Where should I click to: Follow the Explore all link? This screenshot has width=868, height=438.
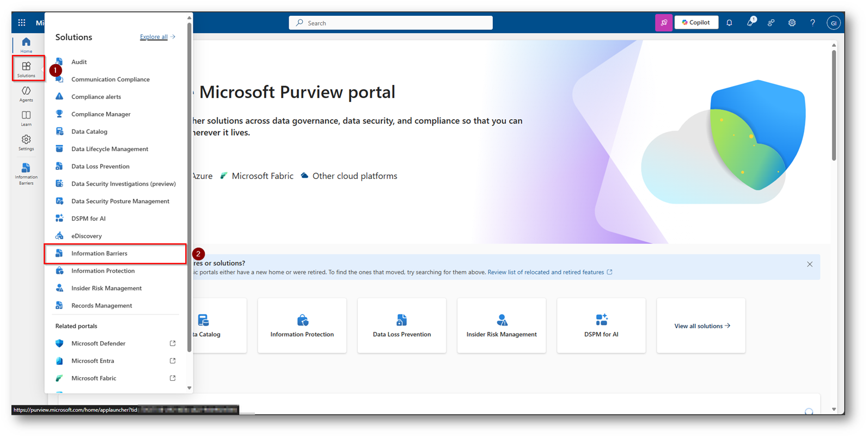157,37
